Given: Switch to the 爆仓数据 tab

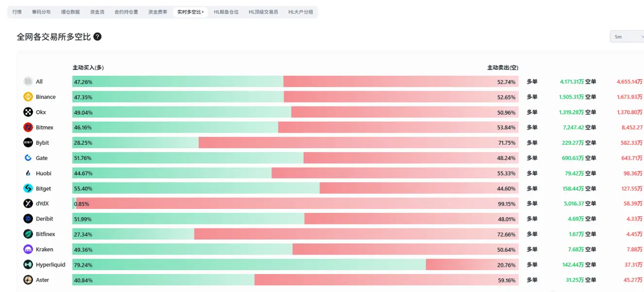Looking at the screenshot, I should 70,12.
